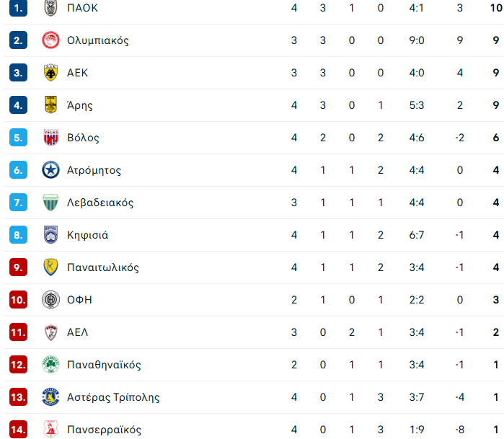
Task: Select the Ατρόμητος blue star logo
Action: (50, 170)
